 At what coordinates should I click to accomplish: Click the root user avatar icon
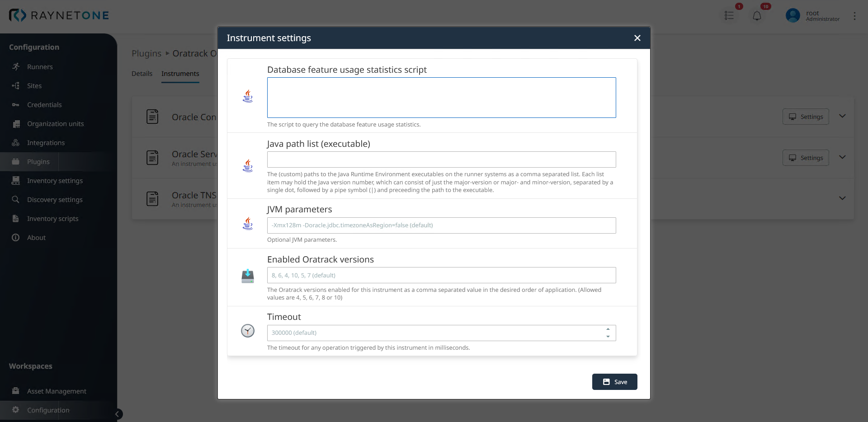[793, 16]
